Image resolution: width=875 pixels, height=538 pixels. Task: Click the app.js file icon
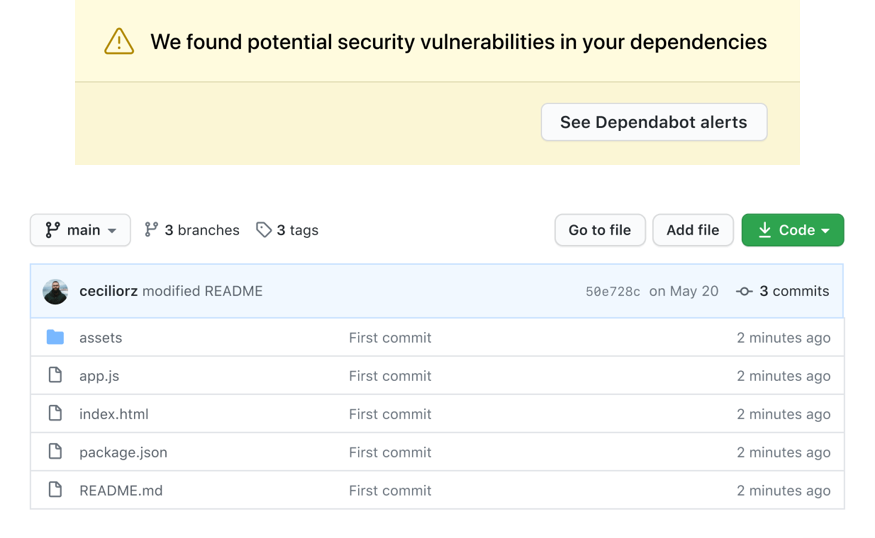click(55, 375)
